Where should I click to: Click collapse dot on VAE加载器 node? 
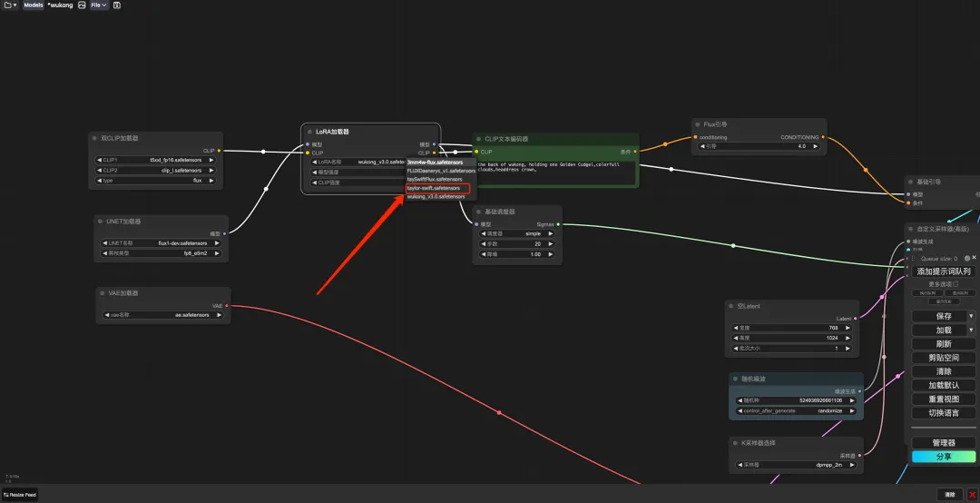[103, 293]
